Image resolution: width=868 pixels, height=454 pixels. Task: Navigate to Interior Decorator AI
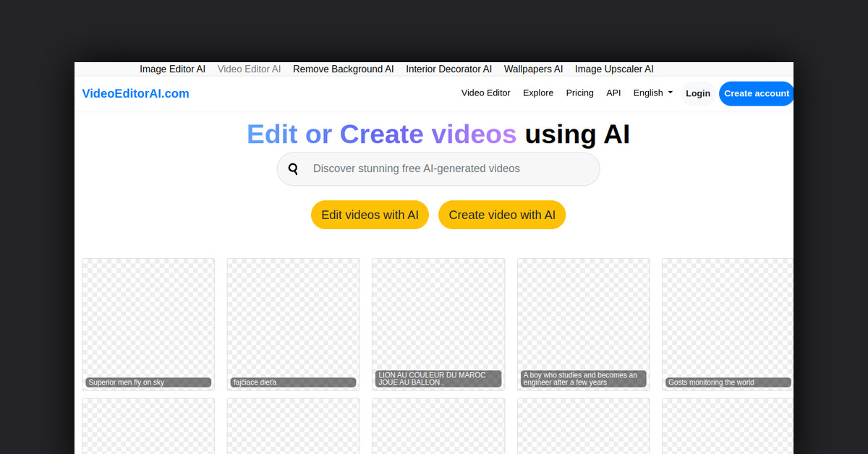[448, 69]
